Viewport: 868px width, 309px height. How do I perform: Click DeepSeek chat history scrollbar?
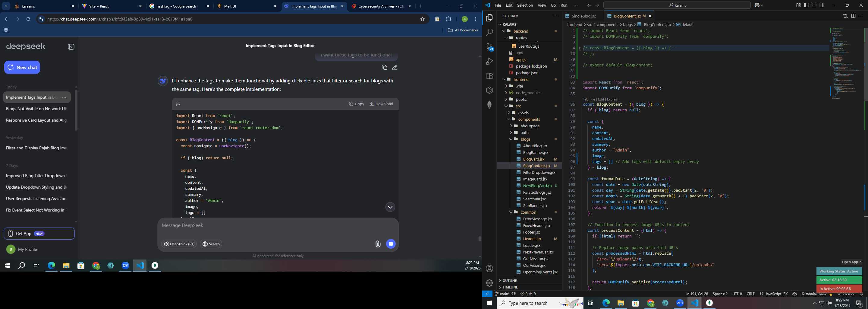tap(76, 110)
